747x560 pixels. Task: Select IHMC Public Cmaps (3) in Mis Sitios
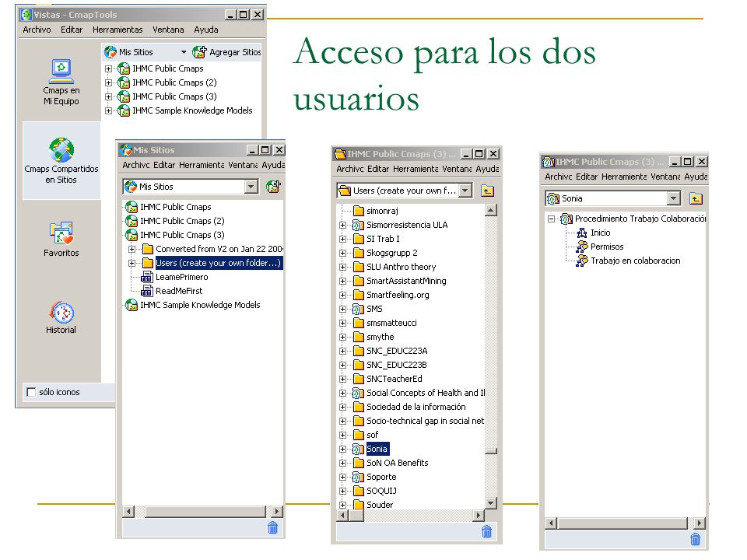182,235
